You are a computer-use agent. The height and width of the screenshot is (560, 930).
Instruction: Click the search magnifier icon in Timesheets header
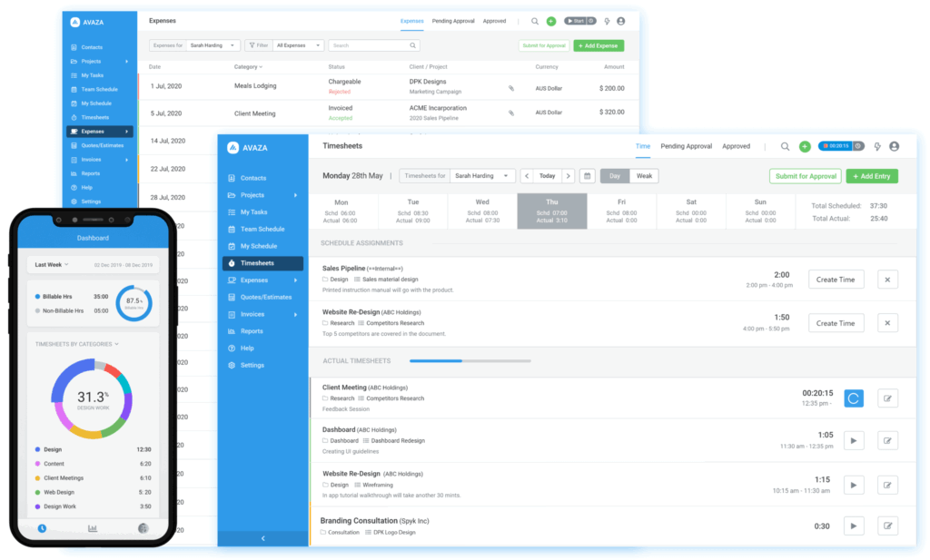click(x=785, y=146)
